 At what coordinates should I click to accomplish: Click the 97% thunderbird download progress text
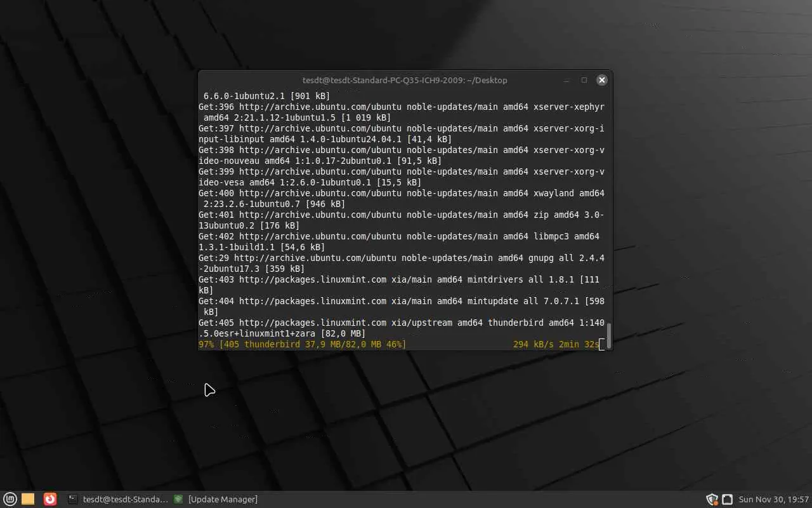pos(302,345)
